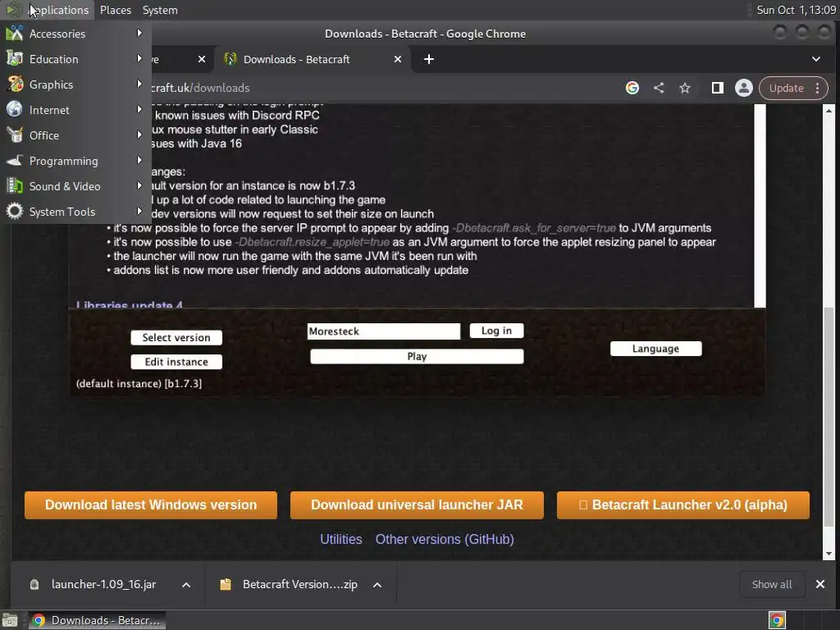Open the Chrome three-dot menu
Viewport: 840px width, 630px height.
[x=818, y=88]
